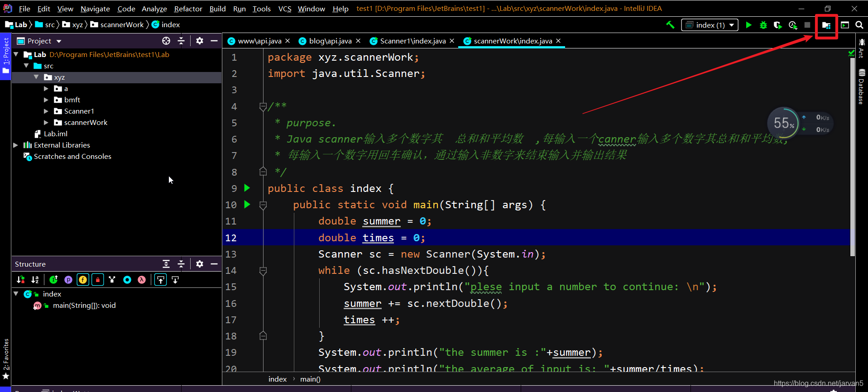Run the index (1) configuration
The height and width of the screenshot is (392, 868).
click(748, 25)
